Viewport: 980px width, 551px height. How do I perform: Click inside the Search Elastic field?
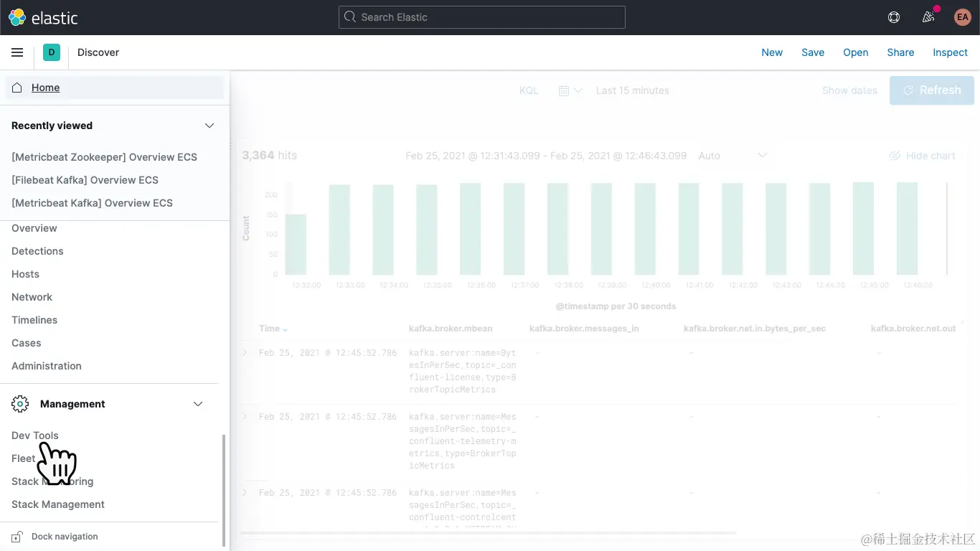pos(481,17)
